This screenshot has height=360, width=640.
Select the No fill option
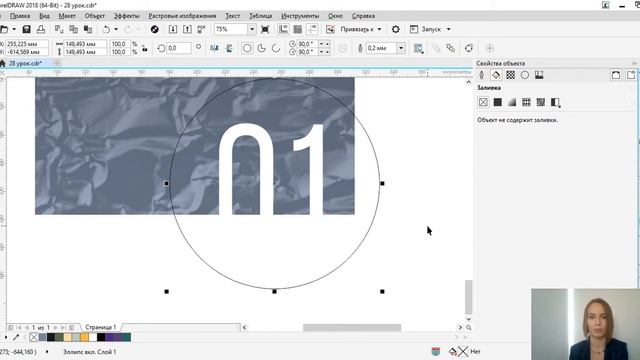click(483, 102)
